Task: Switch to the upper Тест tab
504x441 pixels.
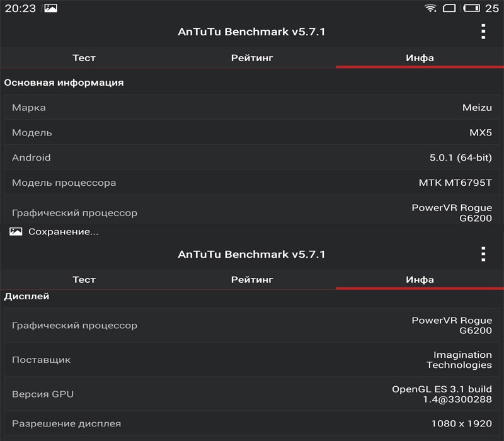Action: 84,58
